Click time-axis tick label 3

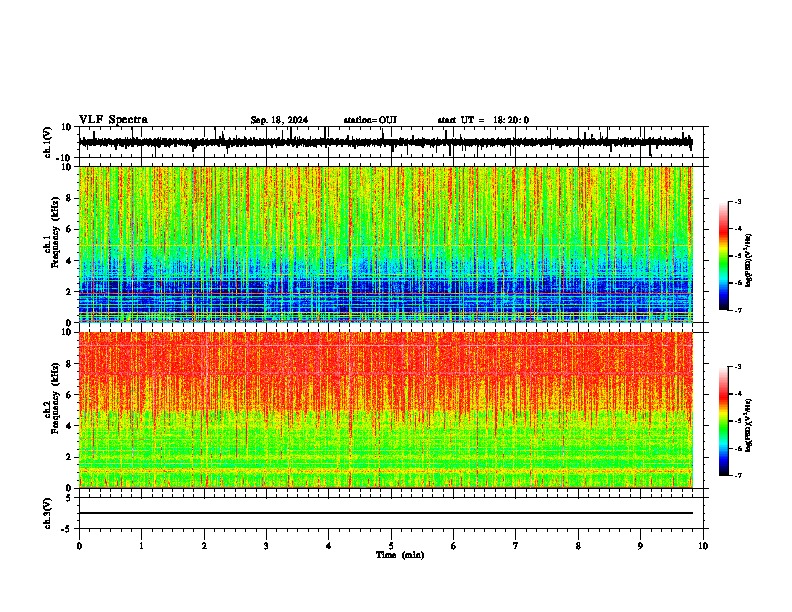coord(266,546)
